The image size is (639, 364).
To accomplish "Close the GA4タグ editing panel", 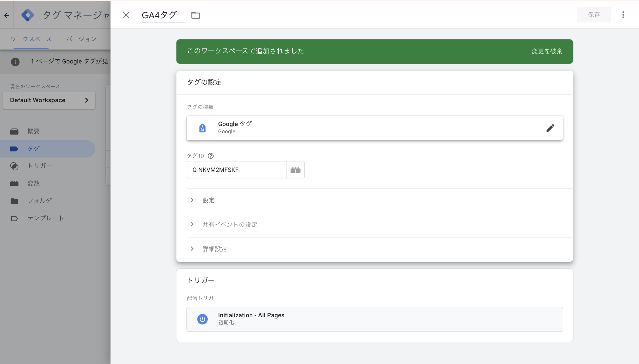I will (126, 15).
